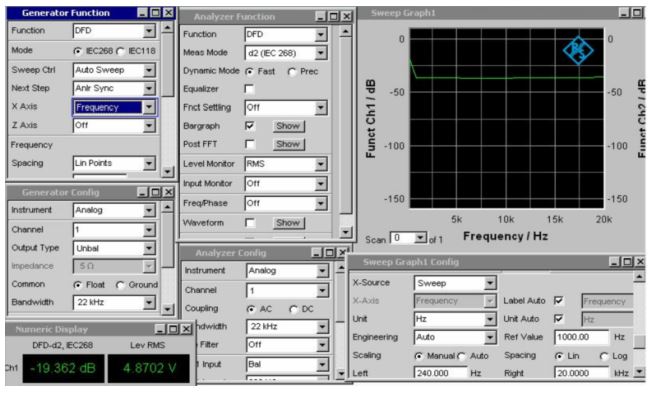
Task: Minimize the Analyzer Function window
Action: coord(320,17)
